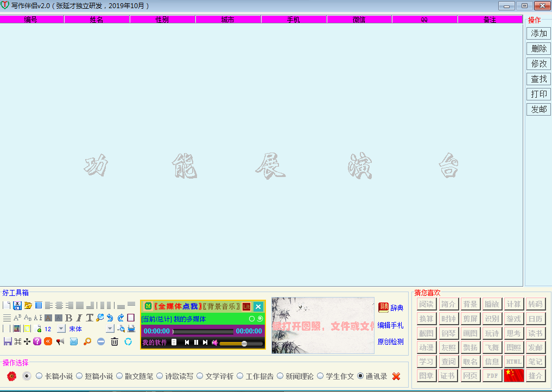Viewport: 552px width, 392px height.
Task: Mute the media player speaker icon
Action: (214, 343)
